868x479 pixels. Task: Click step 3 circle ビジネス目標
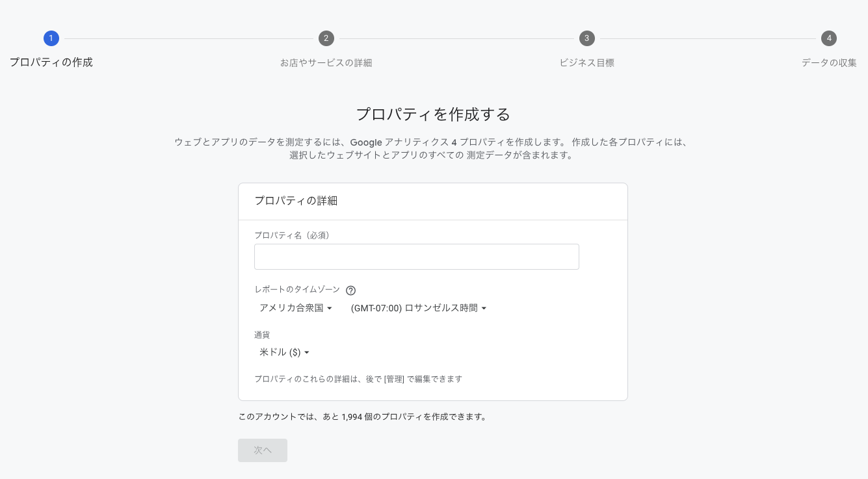pyautogui.click(x=587, y=38)
